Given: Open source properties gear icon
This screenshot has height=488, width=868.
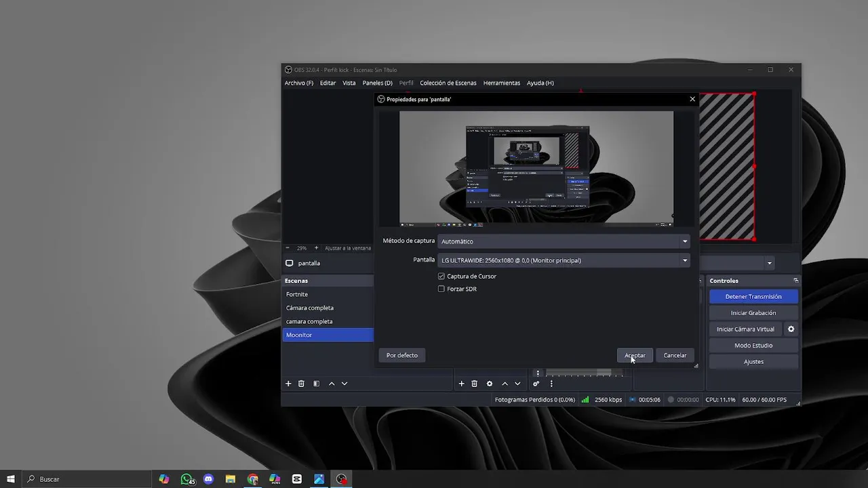Looking at the screenshot, I should coord(490,384).
